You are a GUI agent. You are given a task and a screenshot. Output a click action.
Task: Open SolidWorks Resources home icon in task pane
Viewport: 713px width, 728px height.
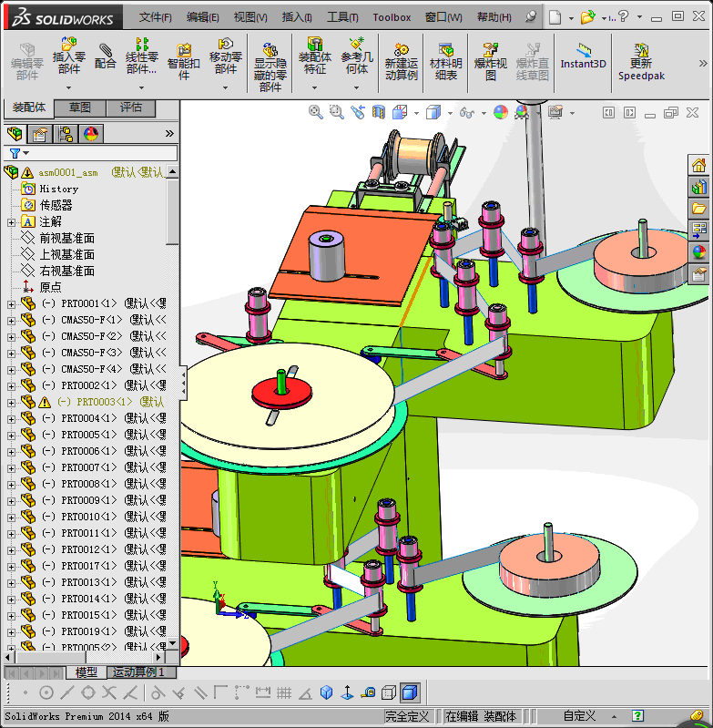point(698,165)
